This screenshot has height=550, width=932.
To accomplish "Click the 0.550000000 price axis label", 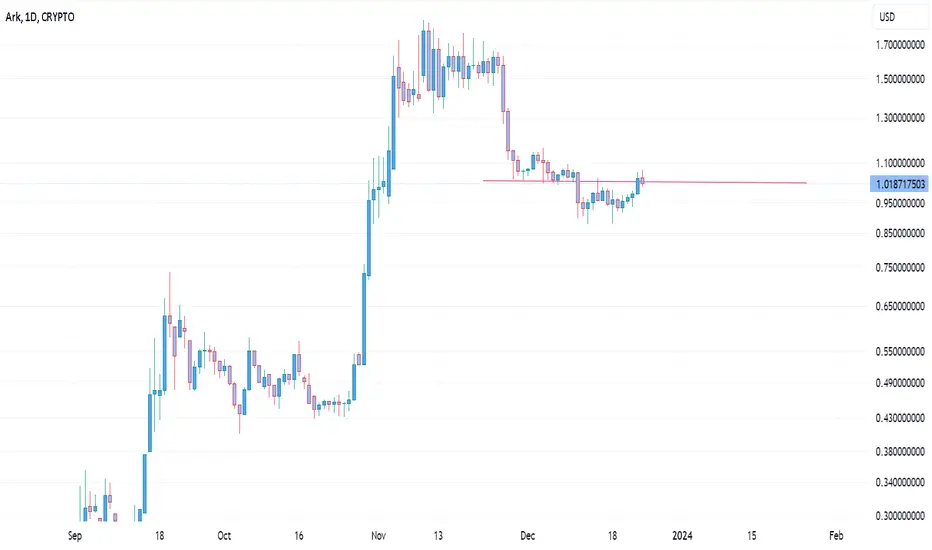I will pyautogui.click(x=900, y=351).
